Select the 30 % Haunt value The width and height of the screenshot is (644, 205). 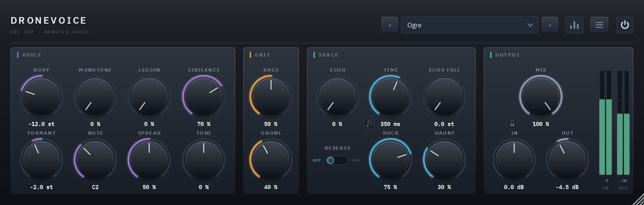click(x=444, y=187)
